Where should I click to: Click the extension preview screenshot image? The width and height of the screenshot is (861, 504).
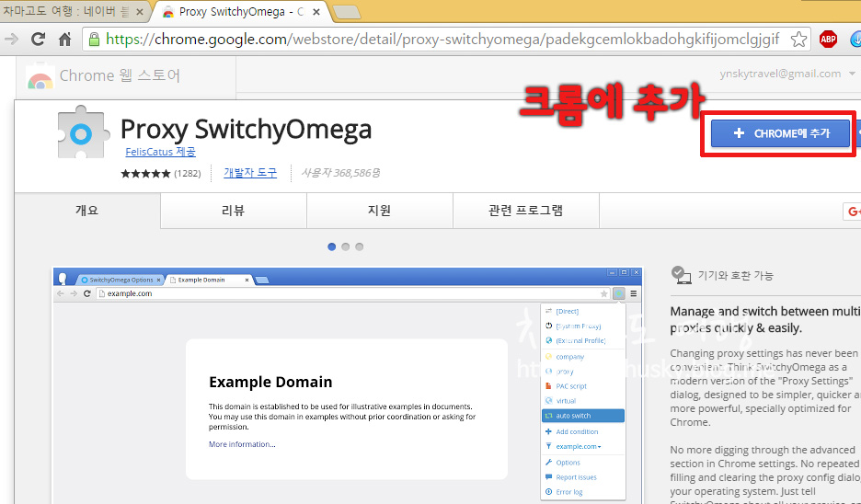point(347,385)
